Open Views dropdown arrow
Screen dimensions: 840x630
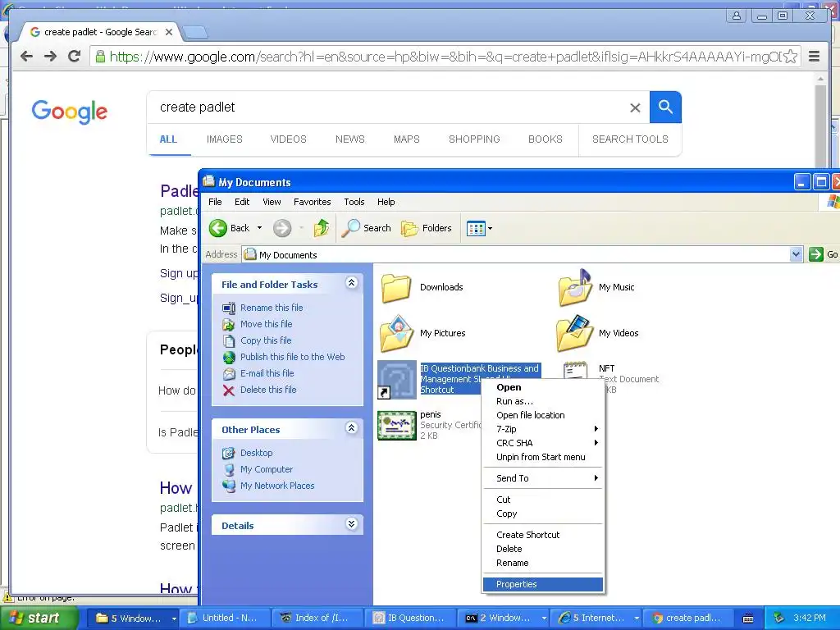pos(490,229)
